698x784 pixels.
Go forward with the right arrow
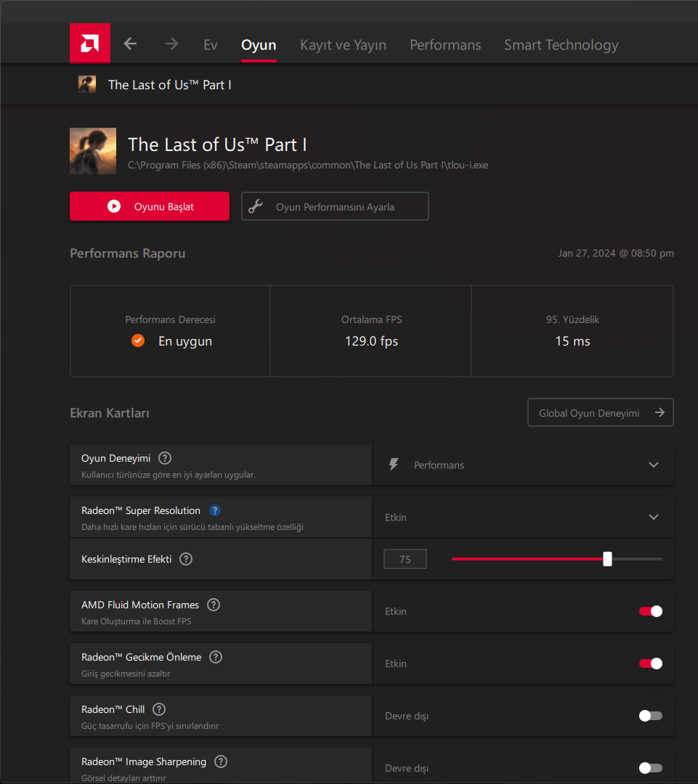171,44
